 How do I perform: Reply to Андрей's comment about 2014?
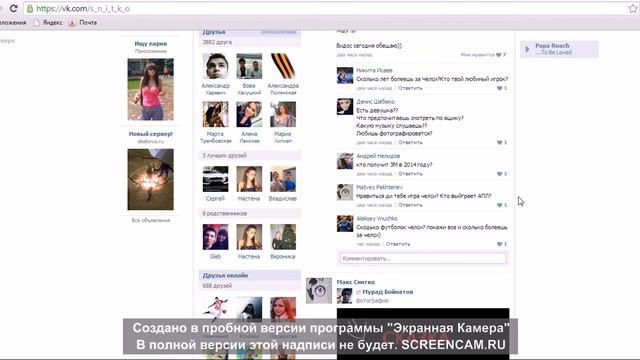pos(410,174)
